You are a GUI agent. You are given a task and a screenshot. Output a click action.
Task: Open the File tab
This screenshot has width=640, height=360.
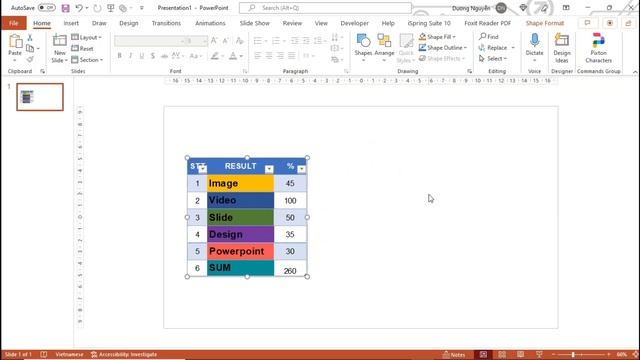13,23
